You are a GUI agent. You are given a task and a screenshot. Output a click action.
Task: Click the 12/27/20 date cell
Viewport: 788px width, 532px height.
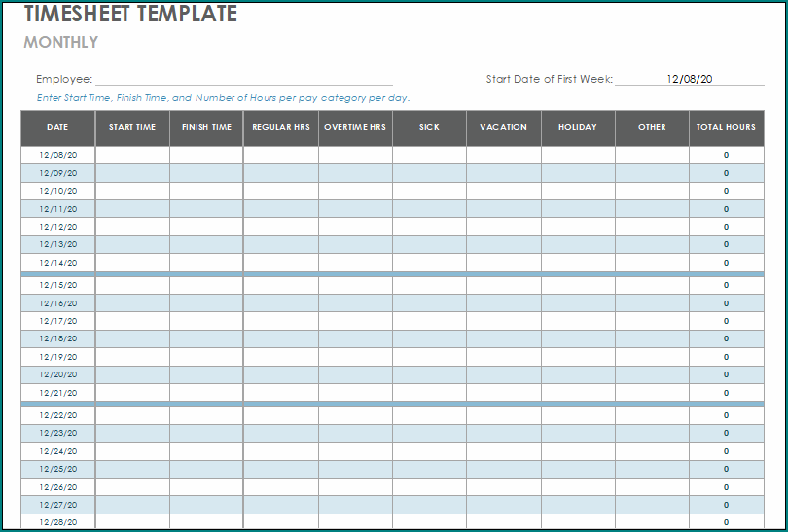tap(57, 505)
